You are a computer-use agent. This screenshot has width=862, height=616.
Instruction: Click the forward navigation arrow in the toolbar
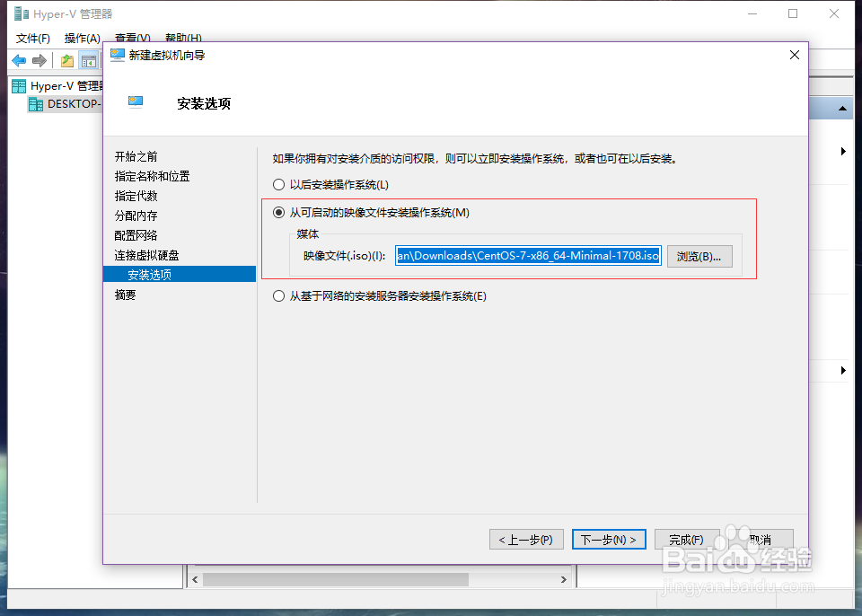click(x=38, y=59)
